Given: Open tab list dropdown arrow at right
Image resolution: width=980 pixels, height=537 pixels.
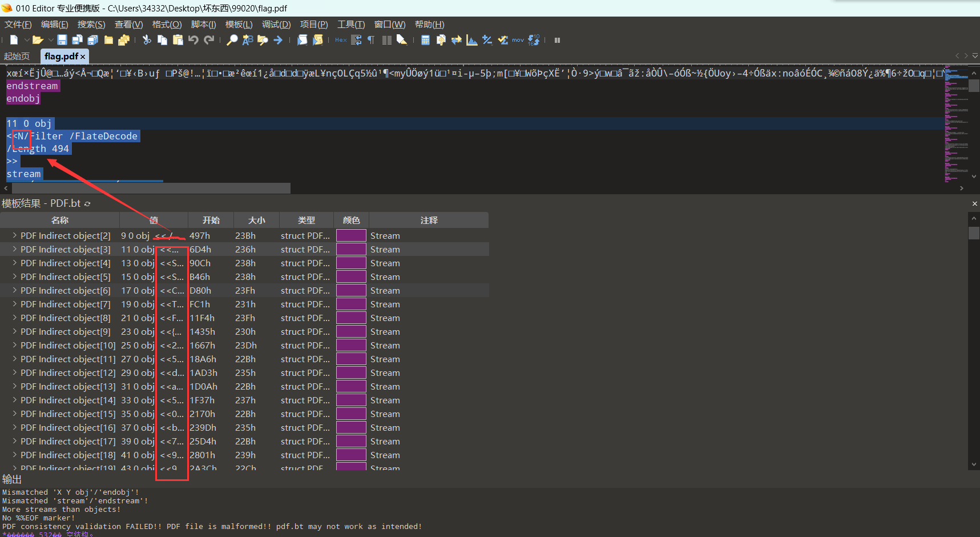Looking at the screenshot, I should pos(975,56).
